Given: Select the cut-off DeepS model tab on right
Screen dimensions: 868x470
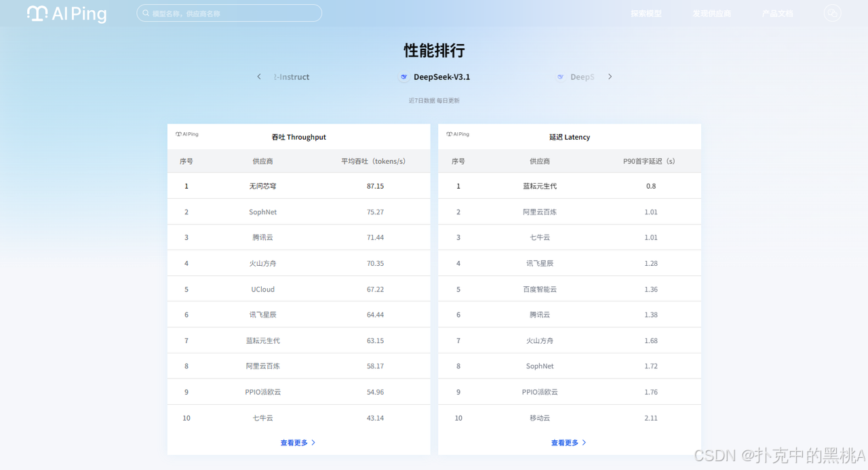Looking at the screenshot, I should tap(582, 77).
